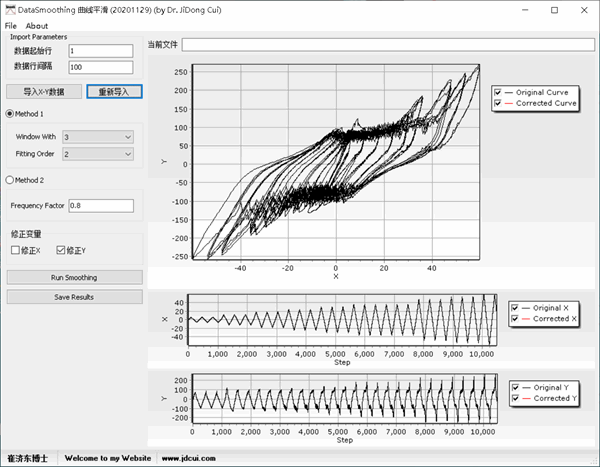Minimize the DataSmoothing window
Viewport: 600px width, 467px height.
[x=525, y=10]
